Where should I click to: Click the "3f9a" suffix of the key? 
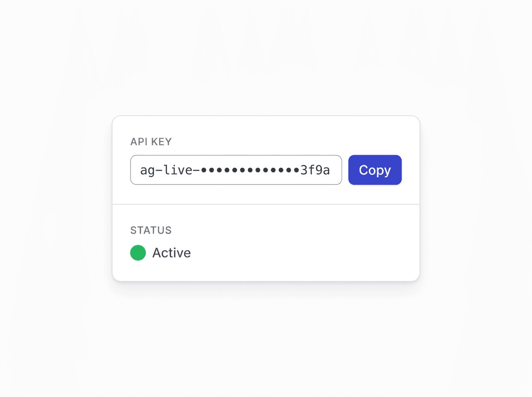point(315,170)
